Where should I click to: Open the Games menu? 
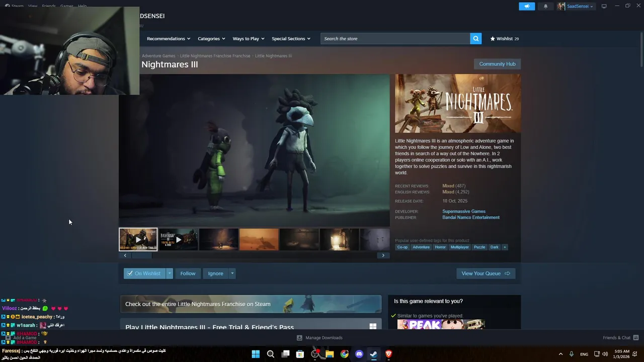[x=67, y=6]
